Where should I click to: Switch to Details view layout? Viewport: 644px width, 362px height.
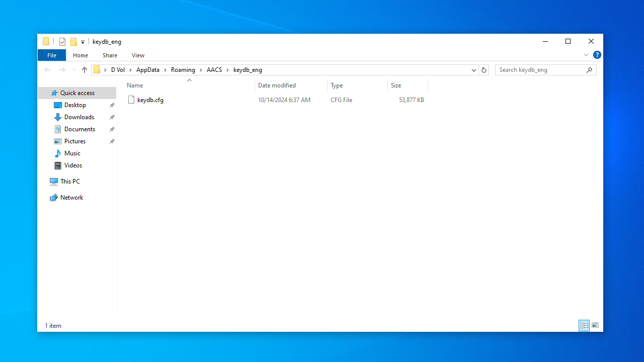pyautogui.click(x=584, y=326)
